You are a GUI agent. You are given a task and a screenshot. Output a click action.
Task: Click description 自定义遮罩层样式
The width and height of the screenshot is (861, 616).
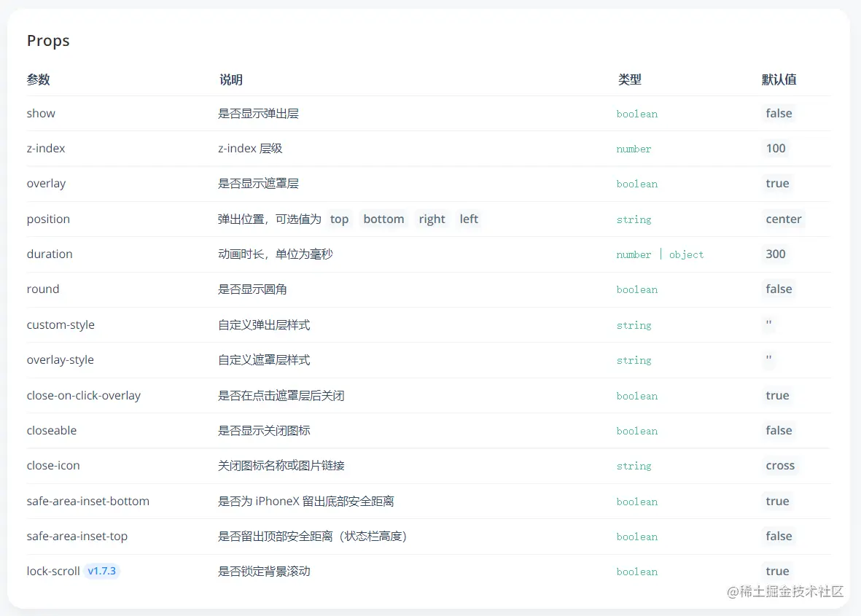pyautogui.click(x=264, y=359)
